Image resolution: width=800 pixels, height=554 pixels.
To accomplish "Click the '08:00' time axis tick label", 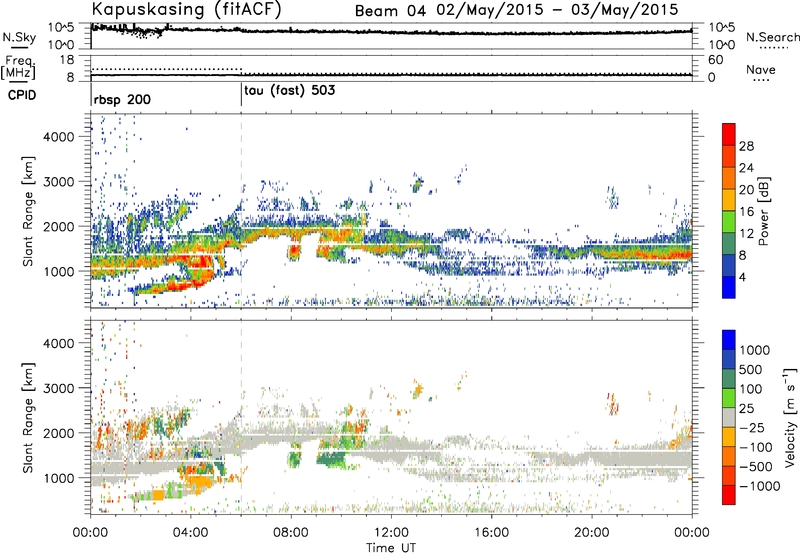I will [x=291, y=533].
